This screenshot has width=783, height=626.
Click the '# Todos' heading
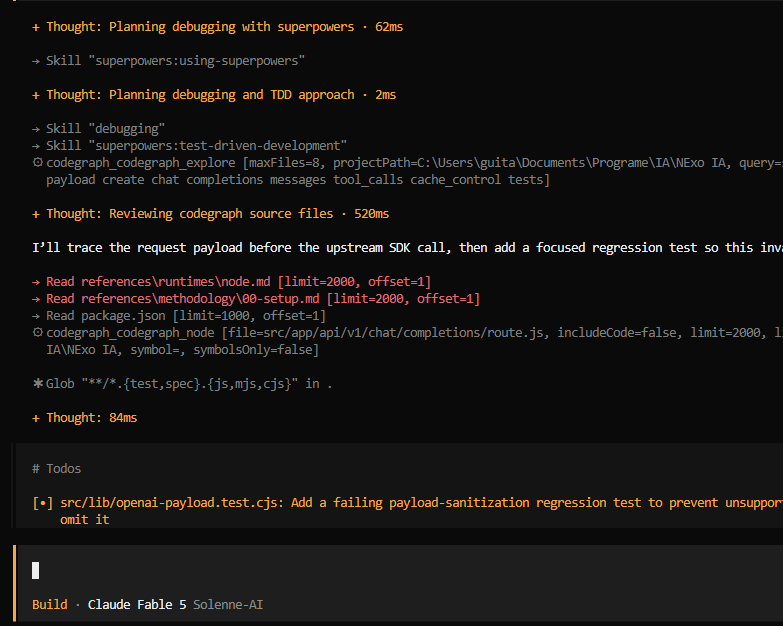56,468
